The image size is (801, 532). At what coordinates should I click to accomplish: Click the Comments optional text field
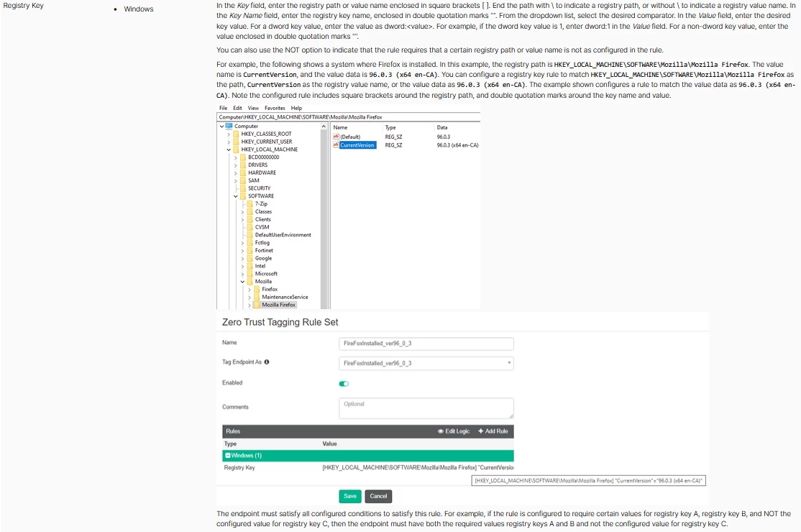426,408
